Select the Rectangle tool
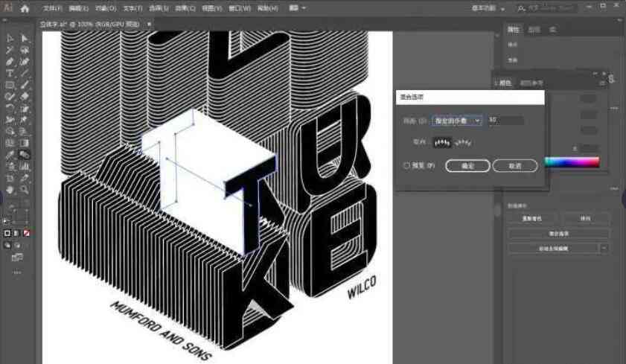The height and width of the screenshot is (364, 626). 10,85
